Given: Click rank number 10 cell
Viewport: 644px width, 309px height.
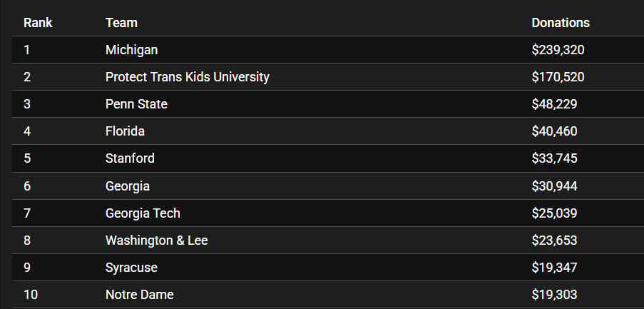Looking at the screenshot, I should 31,295.
